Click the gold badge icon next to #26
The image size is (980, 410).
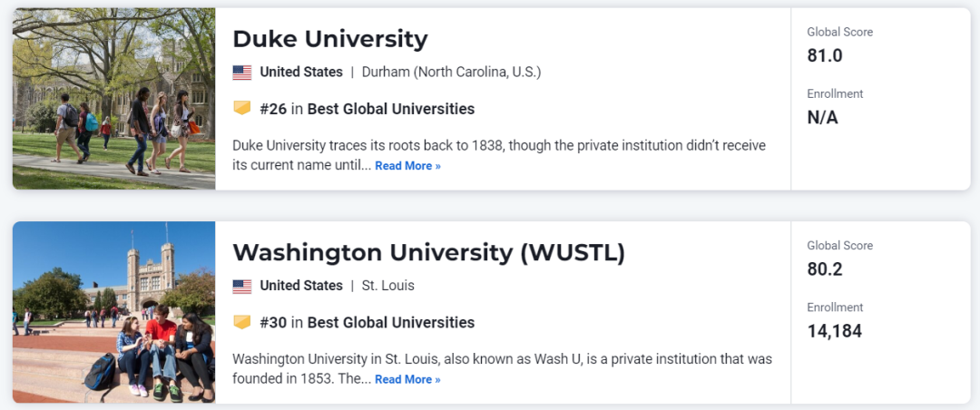(242, 109)
